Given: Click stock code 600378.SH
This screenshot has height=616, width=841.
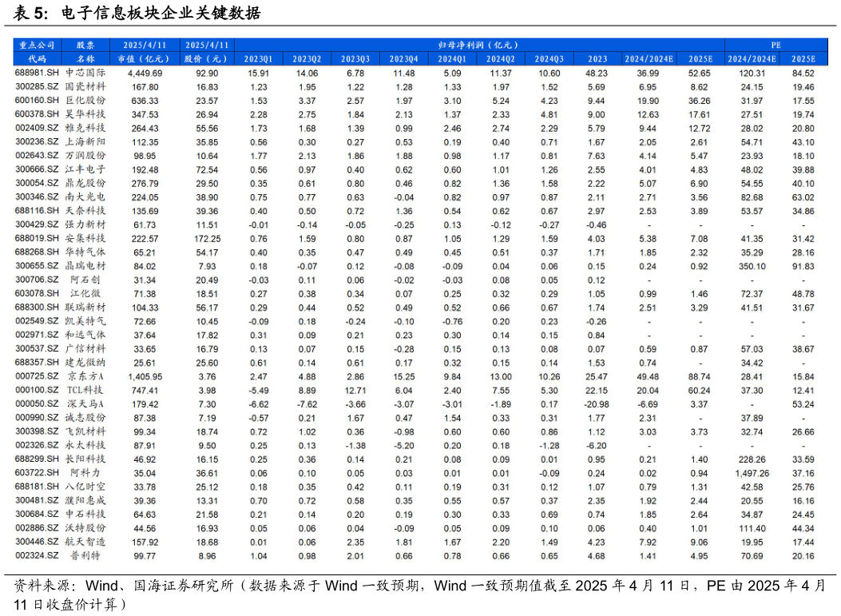Looking at the screenshot, I should (x=37, y=113).
